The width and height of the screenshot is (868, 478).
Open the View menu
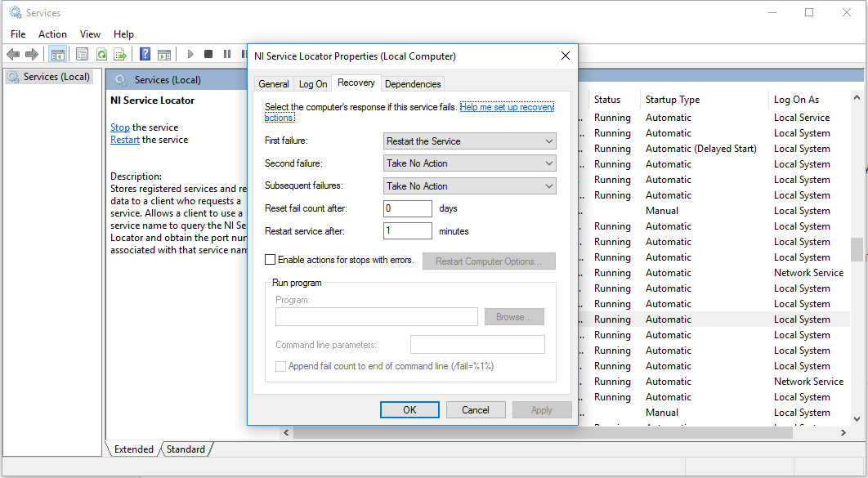click(90, 34)
